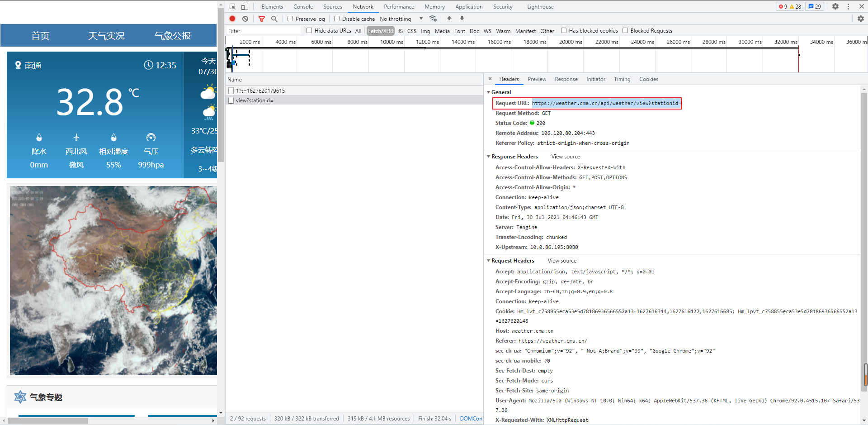Click the webpage vertical scrollbar thumb
868x425 pixels.
click(x=221, y=85)
